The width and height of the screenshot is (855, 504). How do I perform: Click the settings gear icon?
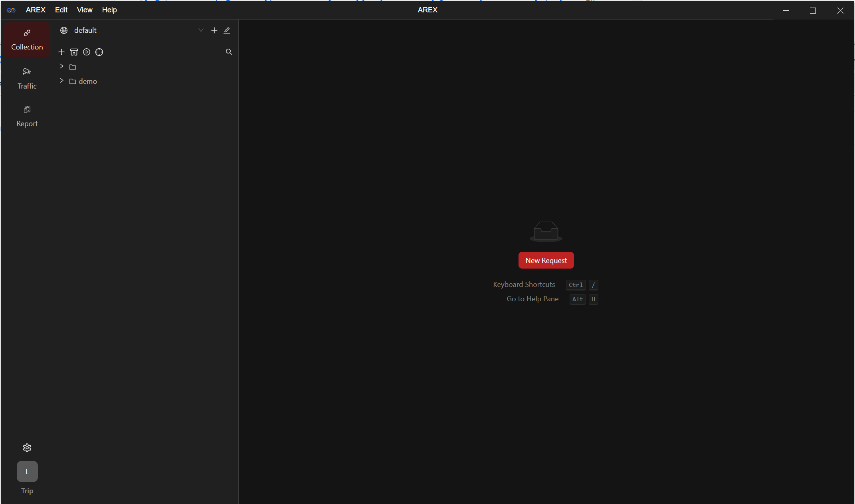(27, 448)
